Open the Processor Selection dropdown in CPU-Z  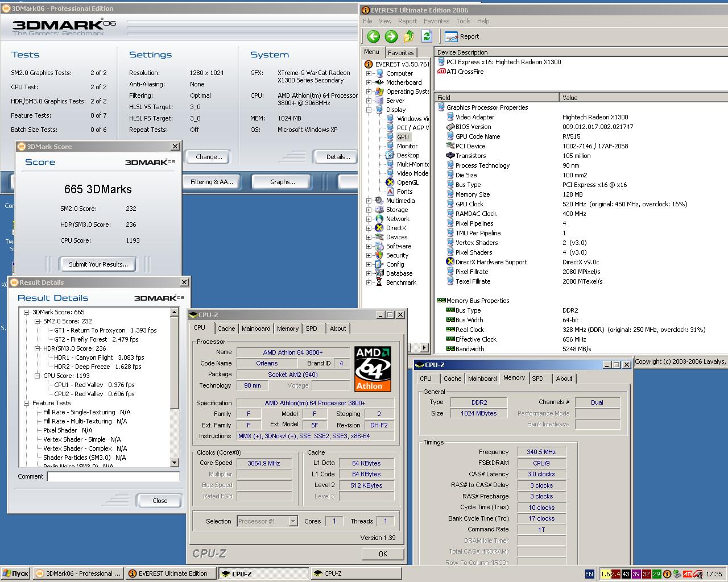coord(293,521)
